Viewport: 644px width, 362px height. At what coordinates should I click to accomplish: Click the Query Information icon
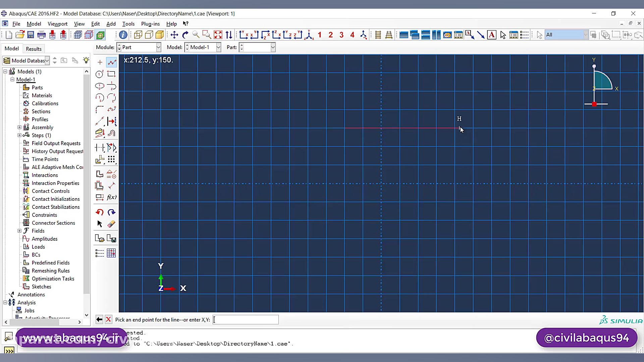click(x=123, y=35)
